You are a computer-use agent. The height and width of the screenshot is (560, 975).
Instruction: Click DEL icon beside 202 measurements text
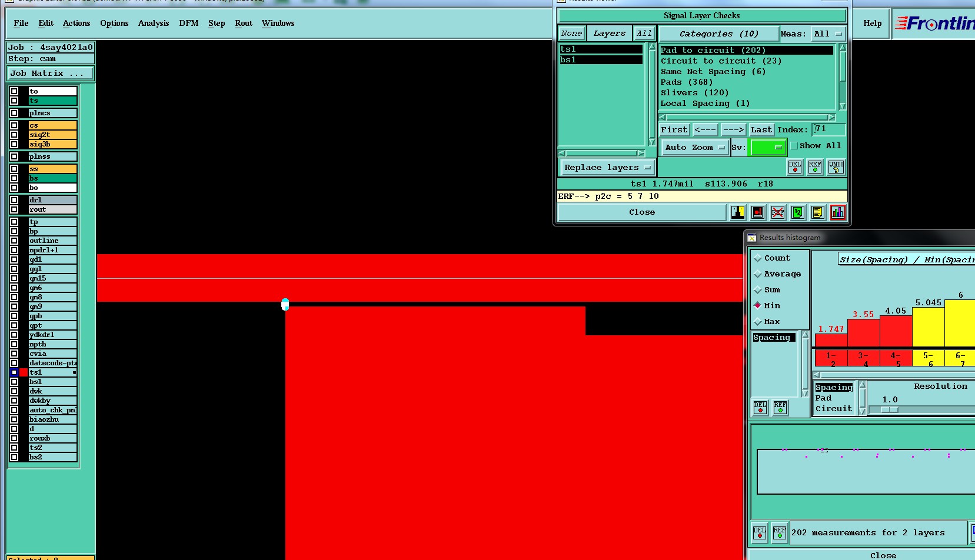point(760,532)
